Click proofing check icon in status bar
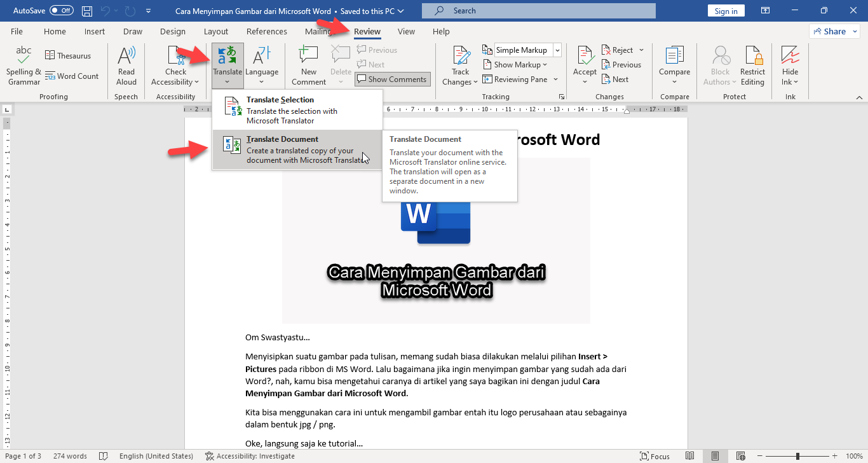The image size is (868, 463). click(103, 456)
